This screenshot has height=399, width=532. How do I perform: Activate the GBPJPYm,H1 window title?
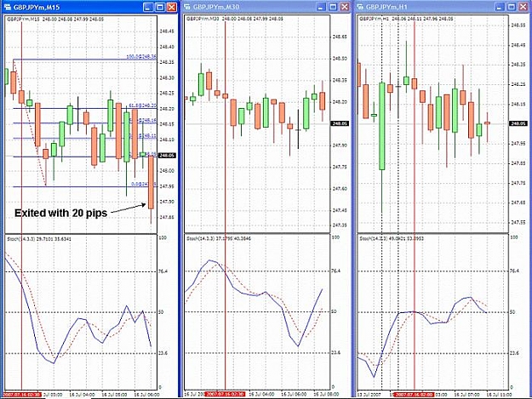point(386,7)
